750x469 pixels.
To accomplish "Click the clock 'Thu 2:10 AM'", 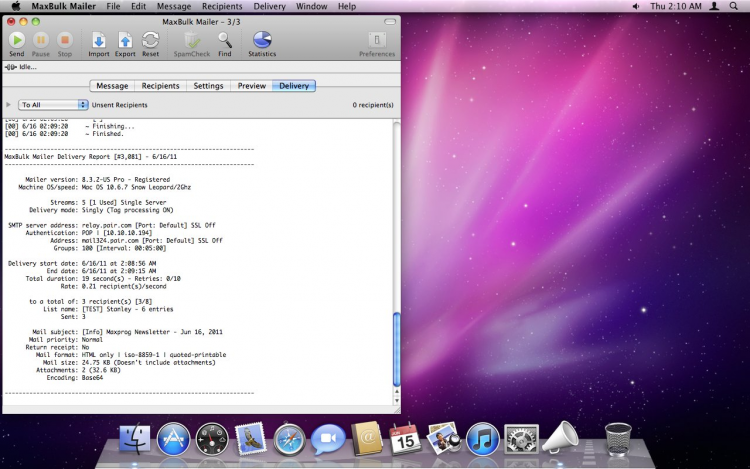I will pos(675,6).
